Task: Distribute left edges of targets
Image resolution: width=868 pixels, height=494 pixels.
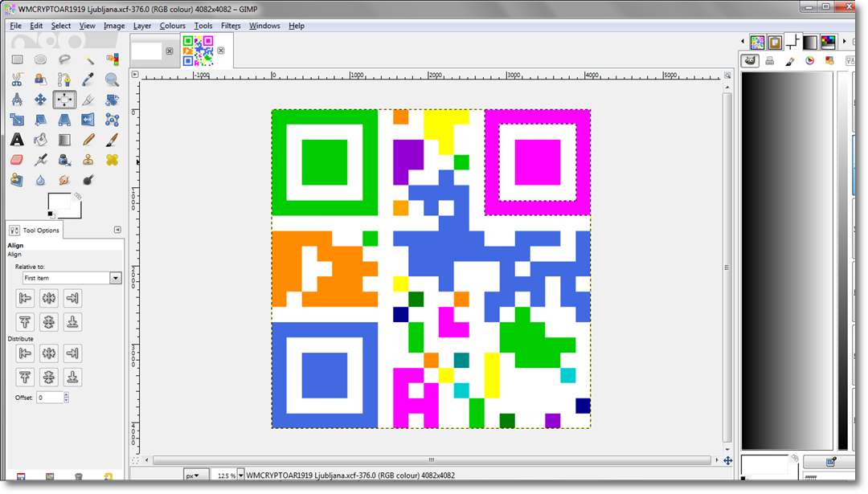Action: [x=25, y=353]
